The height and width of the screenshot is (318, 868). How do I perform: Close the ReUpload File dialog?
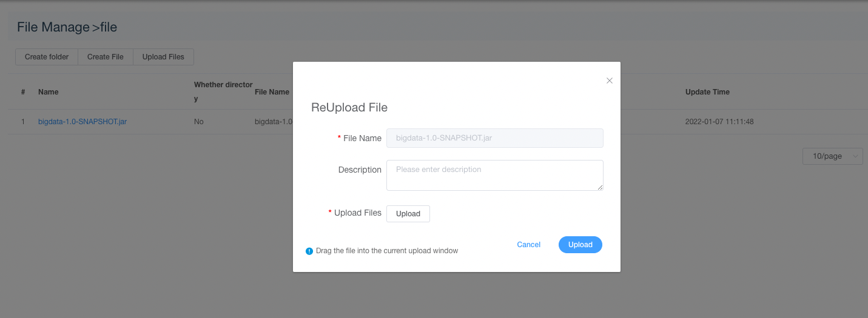coord(610,81)
